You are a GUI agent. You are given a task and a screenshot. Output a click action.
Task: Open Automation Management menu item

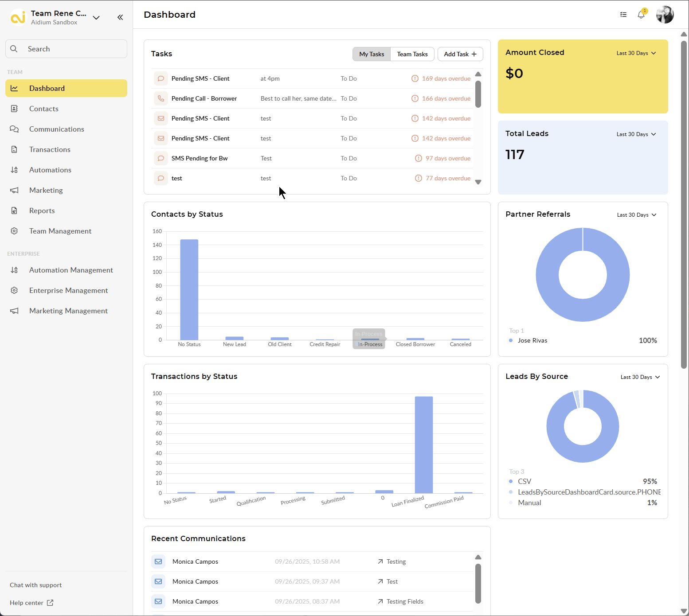point(71,270)
